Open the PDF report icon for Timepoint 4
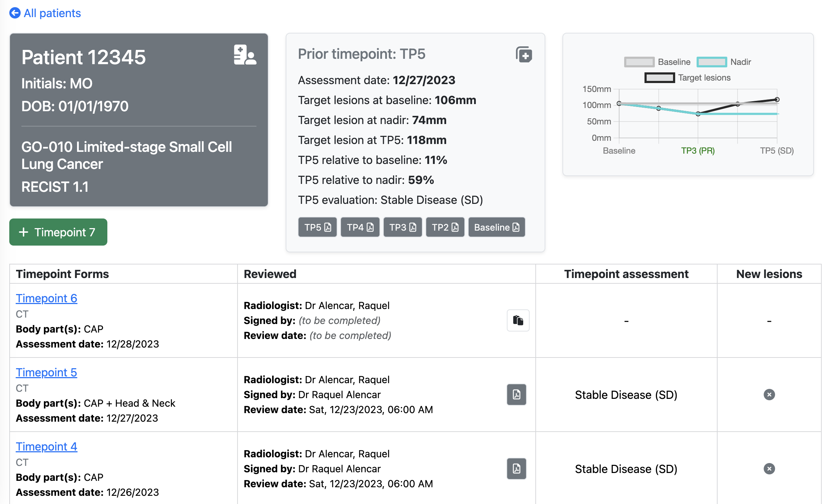831x504 pixels. (x=516, y=469)
